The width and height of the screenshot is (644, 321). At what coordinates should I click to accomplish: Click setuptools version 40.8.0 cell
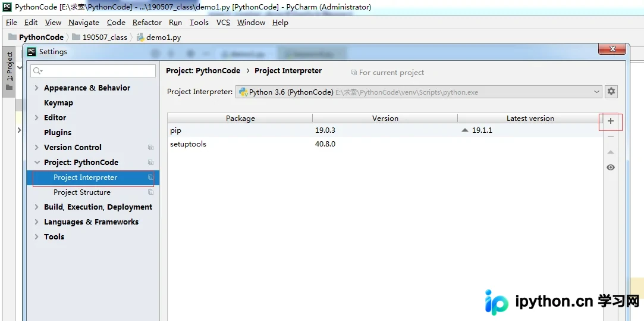coord(325,144)
